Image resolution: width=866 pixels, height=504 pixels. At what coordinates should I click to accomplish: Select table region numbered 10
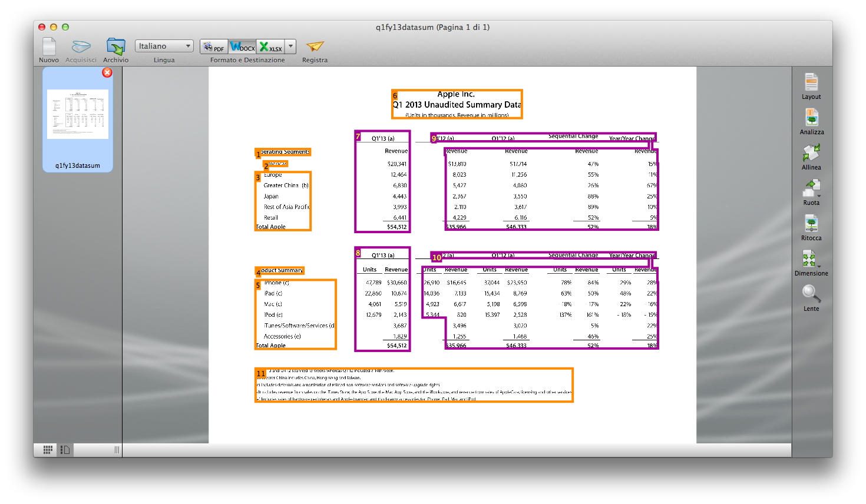pyautogui.click(x=544, y=256)
